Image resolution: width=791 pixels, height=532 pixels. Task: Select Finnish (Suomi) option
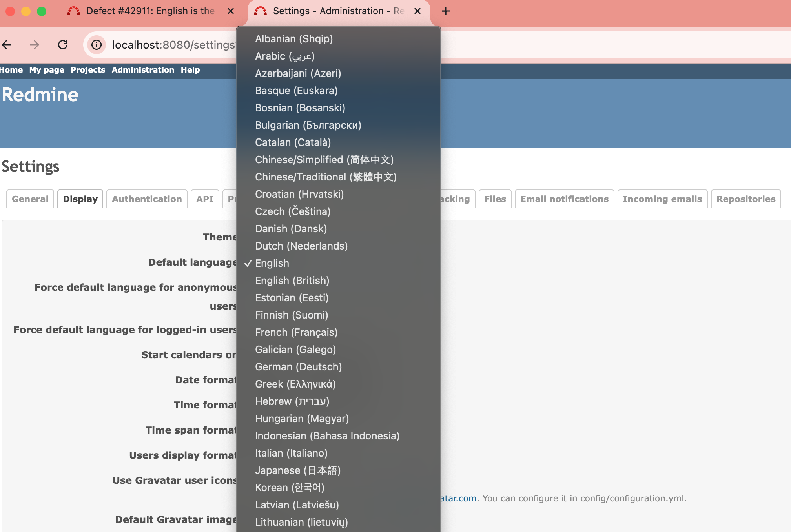(339, 315)
